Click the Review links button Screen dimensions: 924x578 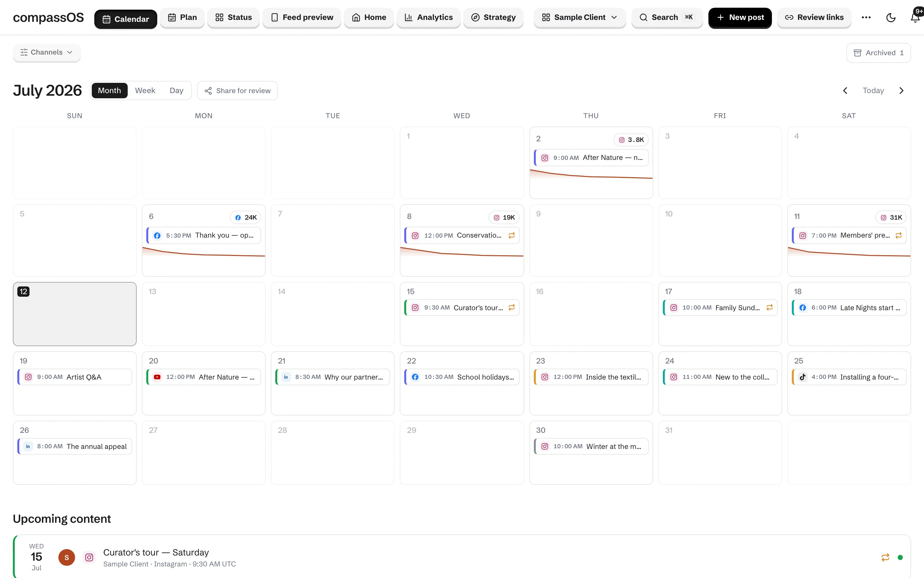pyautogui.click(x=814, y=18)
